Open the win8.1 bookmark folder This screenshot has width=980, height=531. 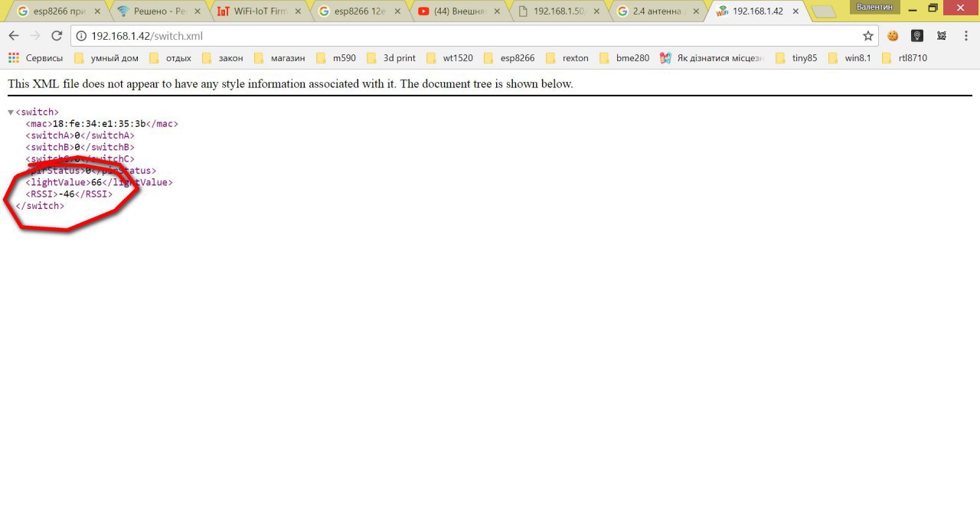coord(849,58)
